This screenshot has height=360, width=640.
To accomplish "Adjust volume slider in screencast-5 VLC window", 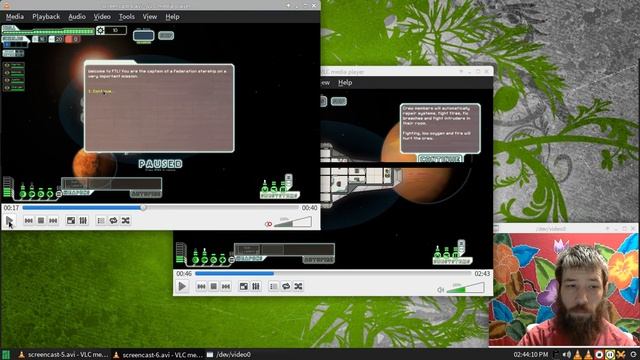I will [293, 222].
